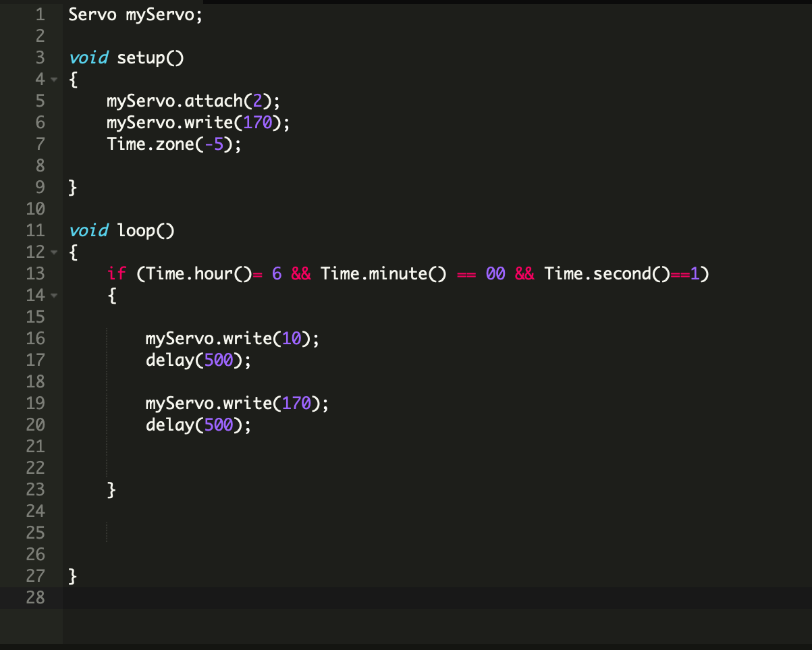Screen dimensions: 812x650
Task: Select the value 6 in the if condition
Action: click(x=277, y=273)
